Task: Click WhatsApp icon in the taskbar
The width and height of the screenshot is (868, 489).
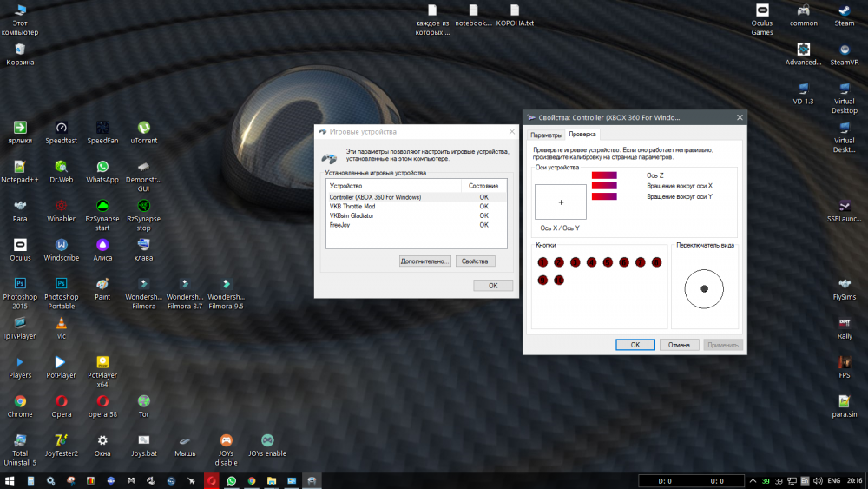Action: point(232,480)
